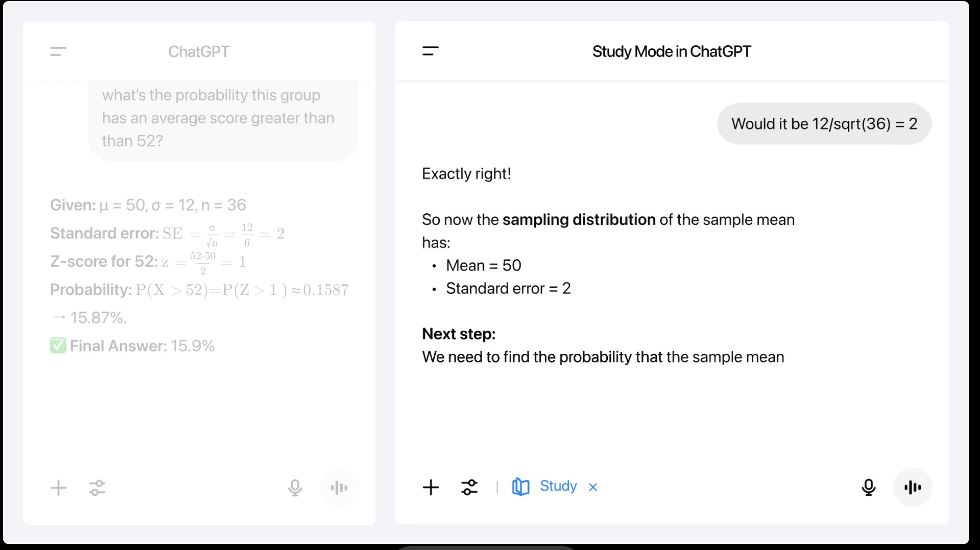Open tools sliders icon in left panel
980x550 pixels.
pyautogui.click(x=97, y=488)
